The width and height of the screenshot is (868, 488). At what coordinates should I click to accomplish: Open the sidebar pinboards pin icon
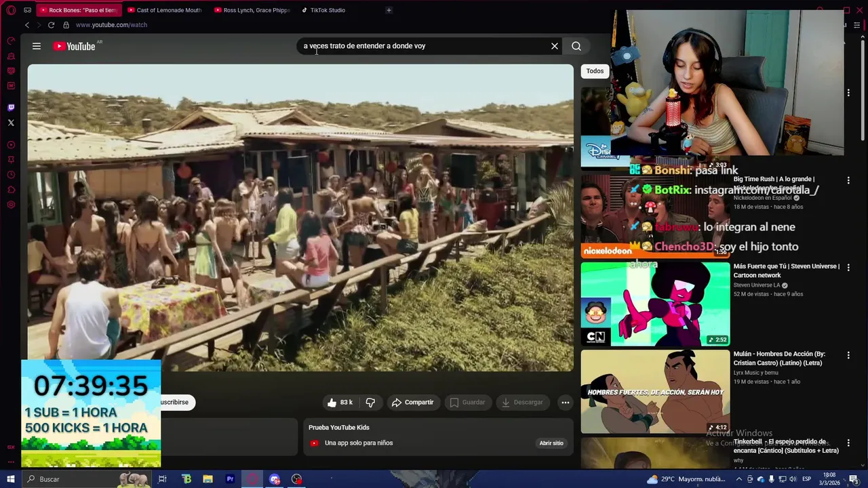[11, 160]
